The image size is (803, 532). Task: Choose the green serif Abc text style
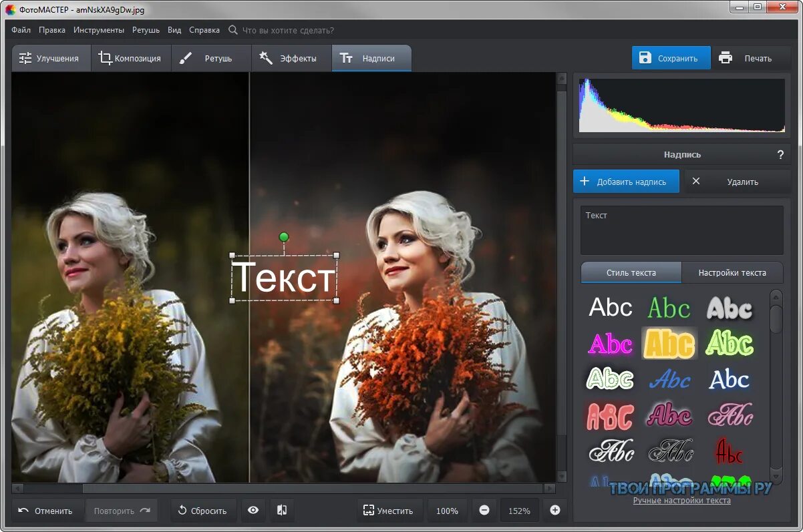(669, 308)
